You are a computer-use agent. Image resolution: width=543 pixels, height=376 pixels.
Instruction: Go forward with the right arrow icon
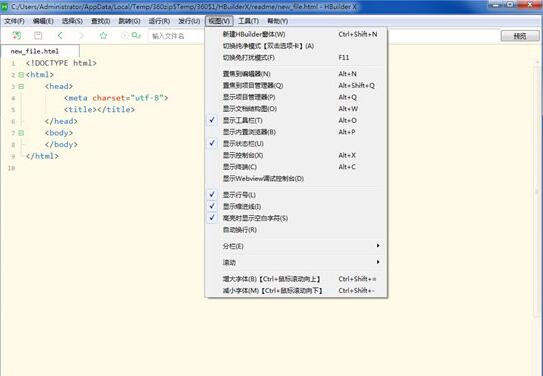tap(82, 35)
